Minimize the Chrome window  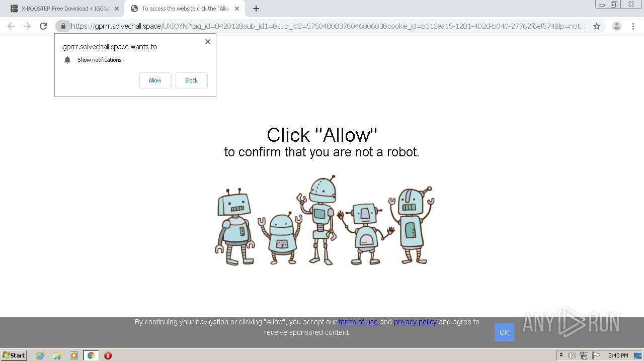(x=601, y=5)
